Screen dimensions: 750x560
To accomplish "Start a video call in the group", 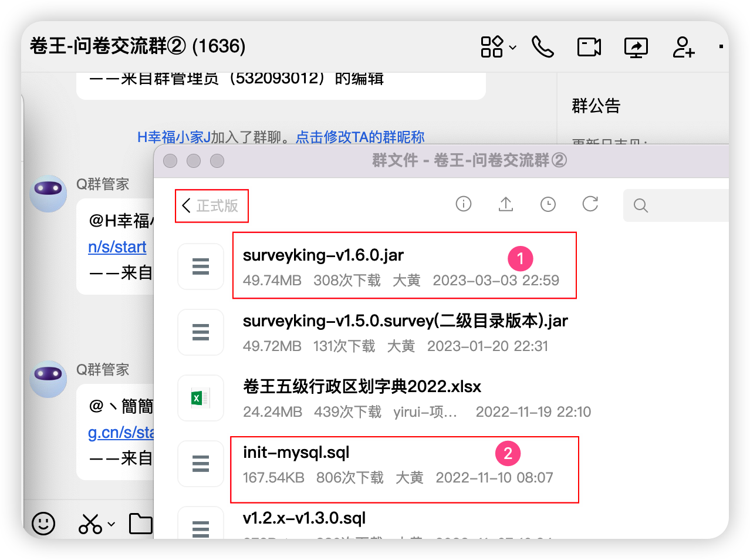I will (589, 46).
